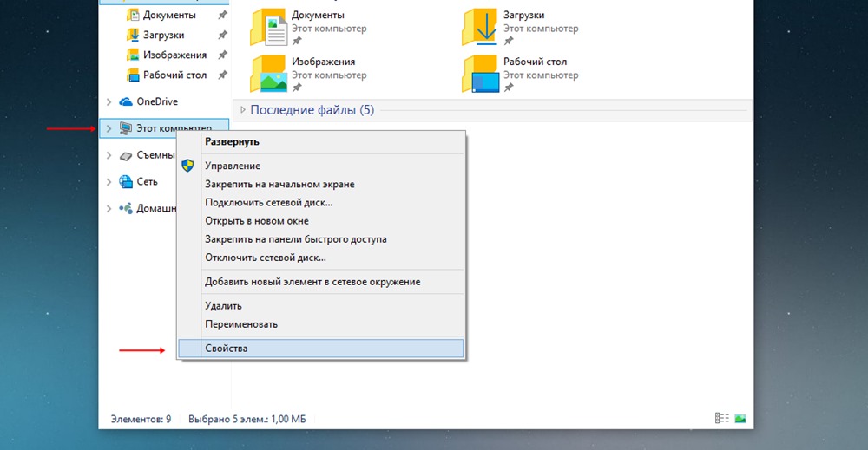Select Рабочий стол label in quick access list

coord(175,75)
